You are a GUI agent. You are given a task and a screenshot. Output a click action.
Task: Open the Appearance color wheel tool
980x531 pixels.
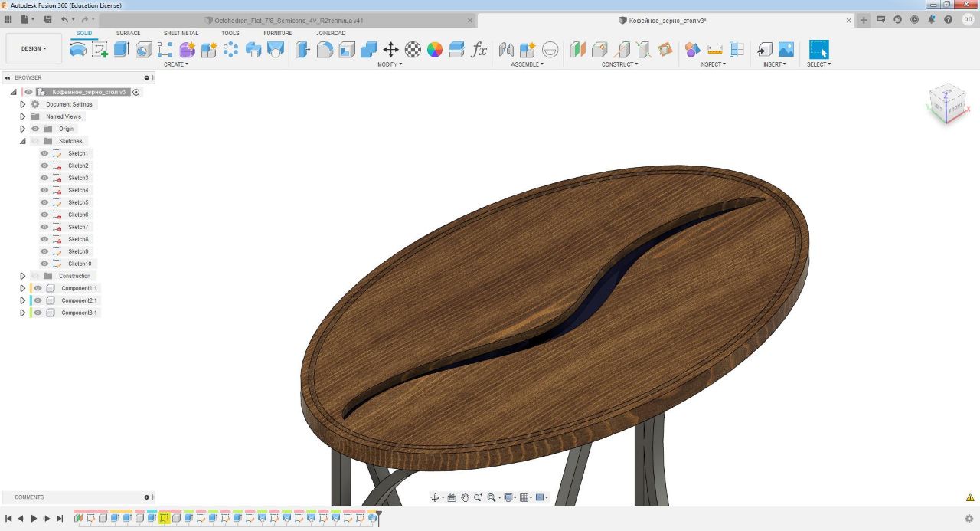[x=435, y=50]
